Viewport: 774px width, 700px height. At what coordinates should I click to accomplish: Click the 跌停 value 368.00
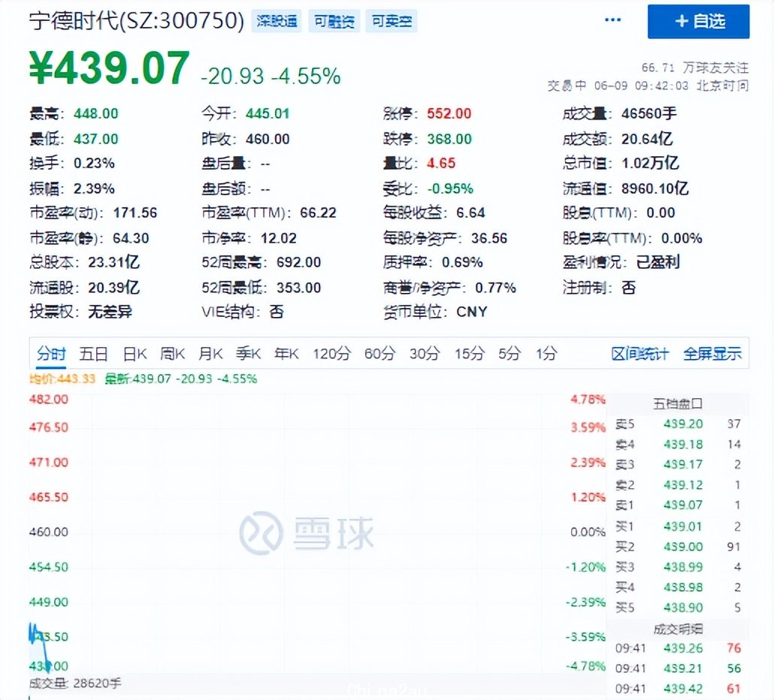pyautogui.click(x=449, y=139)
